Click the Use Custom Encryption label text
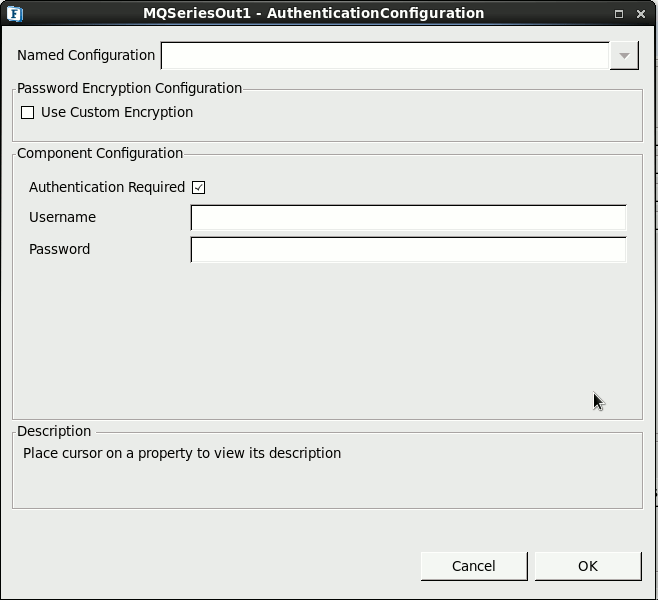658x600 pixels. coord(117,112)
